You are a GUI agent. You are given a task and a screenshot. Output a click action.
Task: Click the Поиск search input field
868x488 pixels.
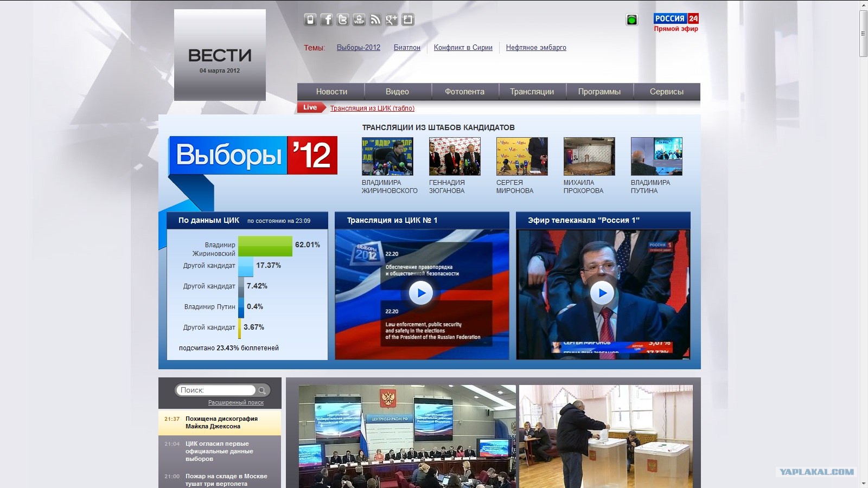215,390
